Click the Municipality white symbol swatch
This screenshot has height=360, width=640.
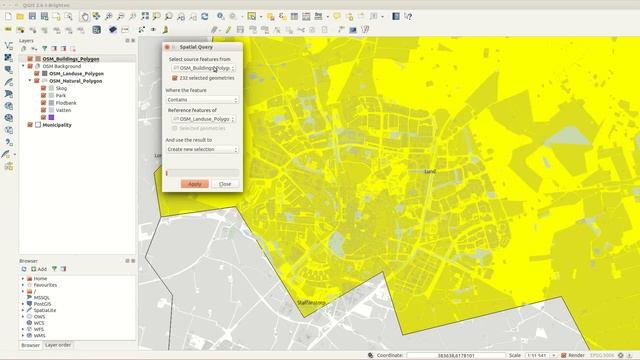click(38, 125)
